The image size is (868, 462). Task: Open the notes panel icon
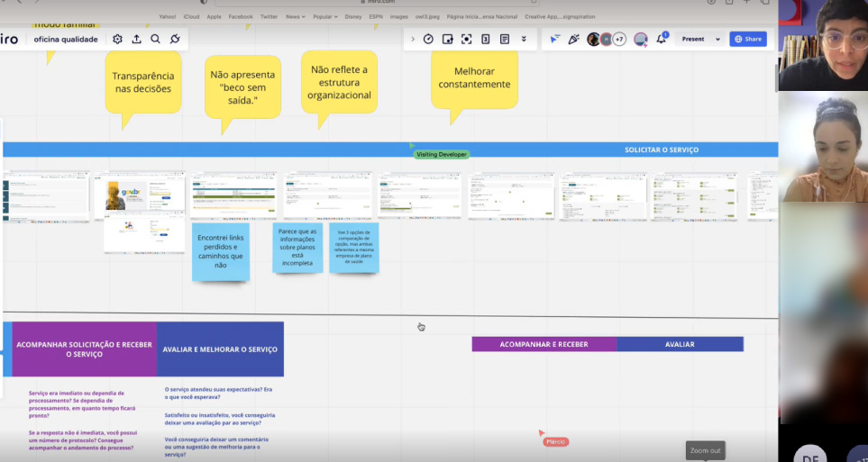click(504, 40)
